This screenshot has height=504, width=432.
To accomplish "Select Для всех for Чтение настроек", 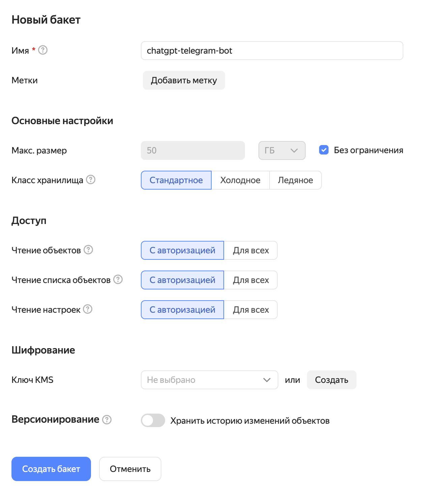I will tap(251, 309).
